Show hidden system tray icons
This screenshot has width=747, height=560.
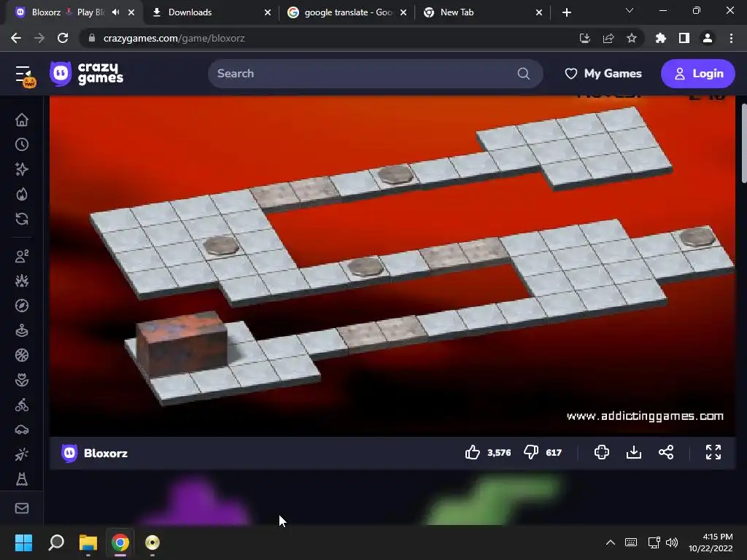611,542
